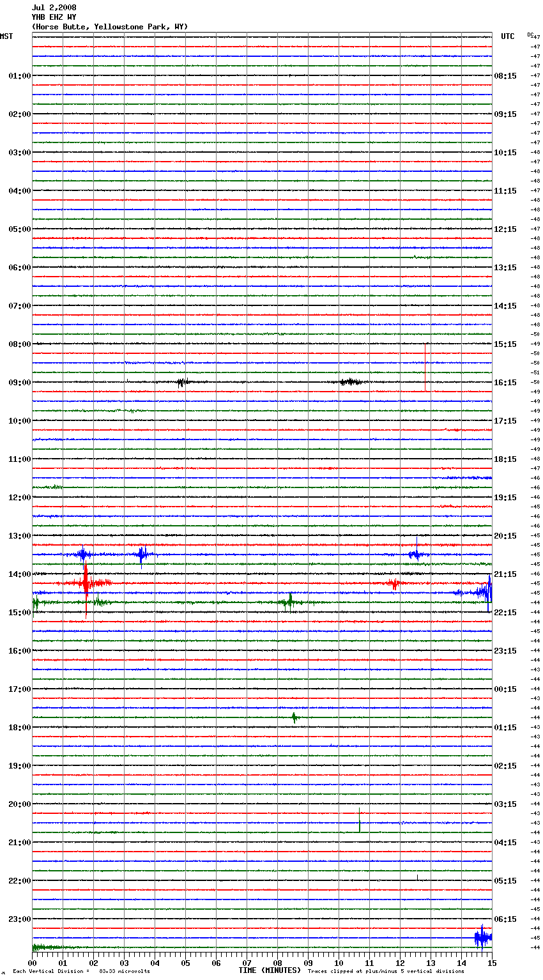Image resolution: width=543 pixels, height=980 pixels.
Task: Click the 13:15 UTC label
Action: click(505, 268)
